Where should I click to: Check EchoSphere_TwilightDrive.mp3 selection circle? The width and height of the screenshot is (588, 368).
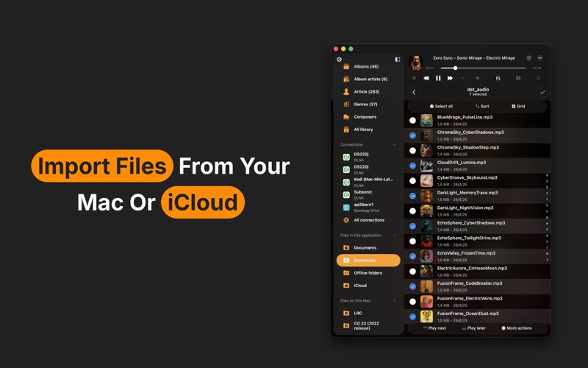[412, 241]
